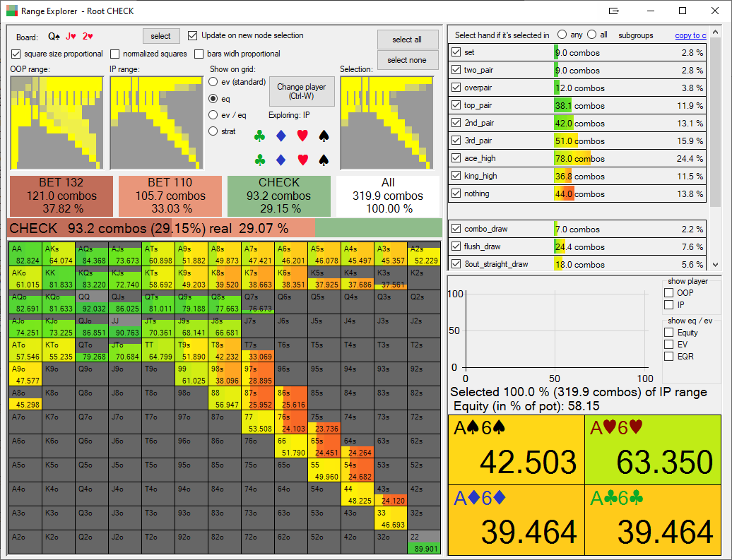Uncheck the set subgroup checkbox

(456, 52)
